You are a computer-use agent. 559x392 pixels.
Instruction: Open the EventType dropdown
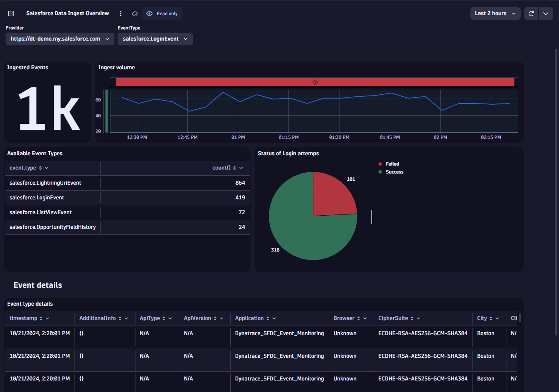click(155, 39)
